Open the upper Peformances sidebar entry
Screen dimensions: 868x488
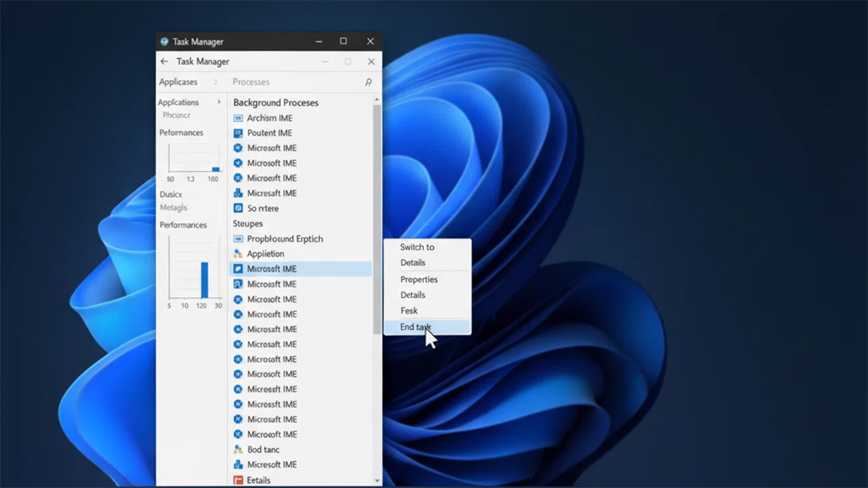pyautogui.click(x=181, y=133)
